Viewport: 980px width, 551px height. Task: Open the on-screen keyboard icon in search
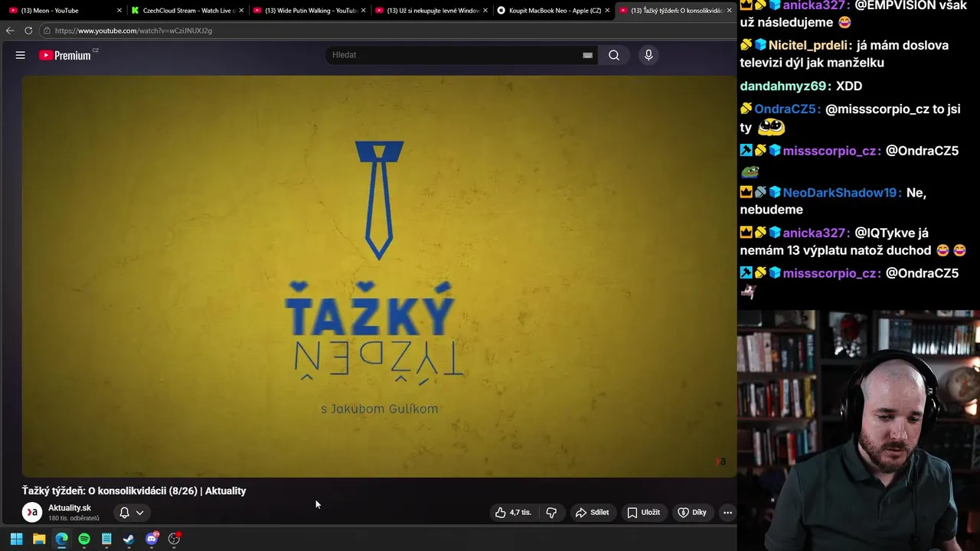[587, 55]
